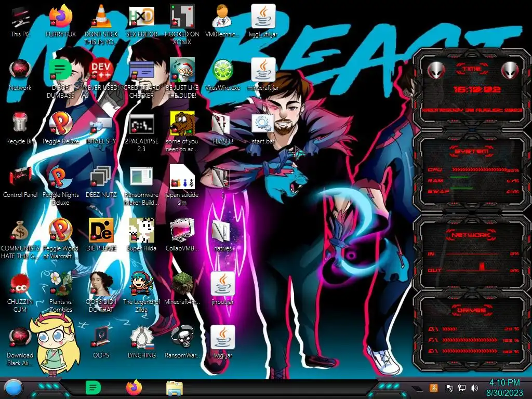Open File Explorer from the taskbar
Image resolution: width=532 pixels, height=399 pixels.
point(175,389)
